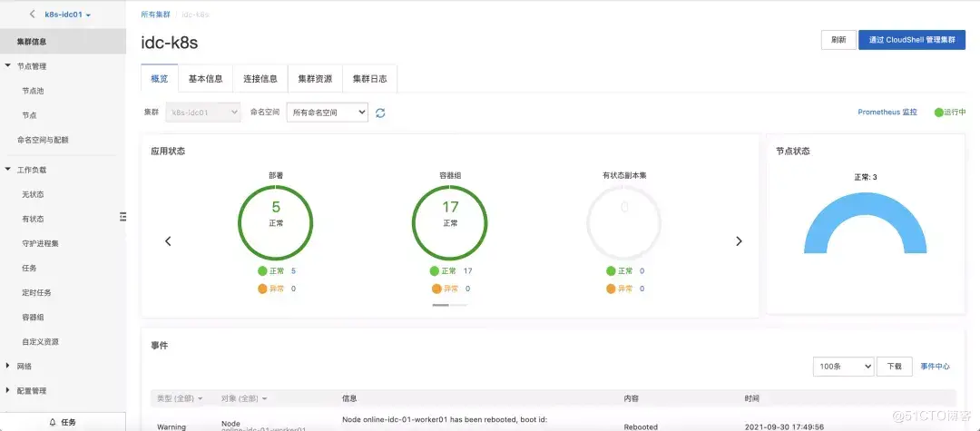Toggle the sidebar collapse handle icon

click(x=123, y=216)
